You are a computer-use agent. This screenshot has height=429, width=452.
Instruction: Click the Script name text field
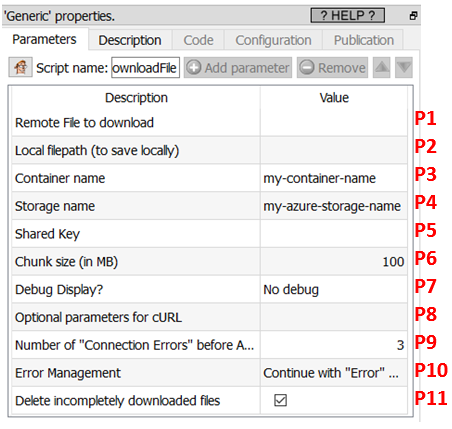coord(145,68)
